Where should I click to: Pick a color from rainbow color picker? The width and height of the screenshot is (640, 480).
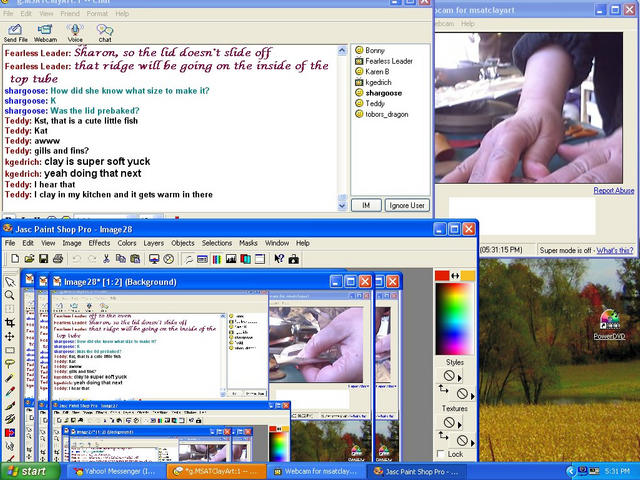tap(455, 319)
